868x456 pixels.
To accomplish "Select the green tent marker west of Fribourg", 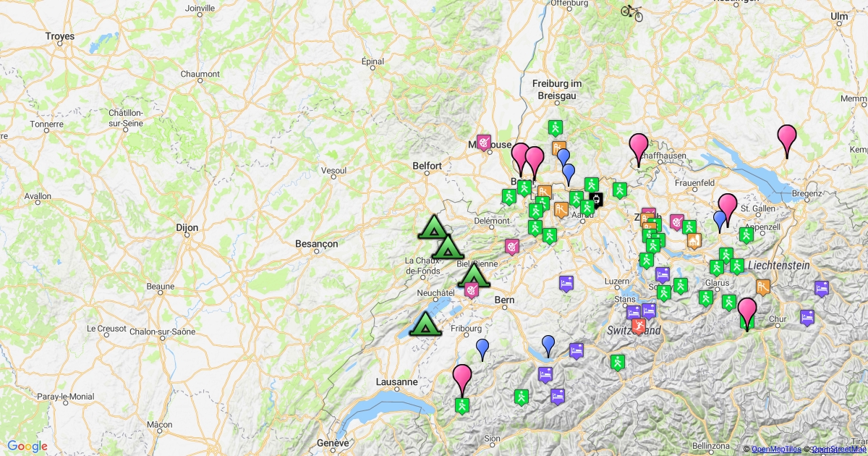I will [425, 324].
